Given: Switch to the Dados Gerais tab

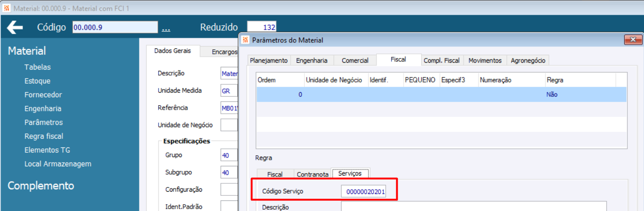Looking at the screenshot, I should click(x=173, y=51).
